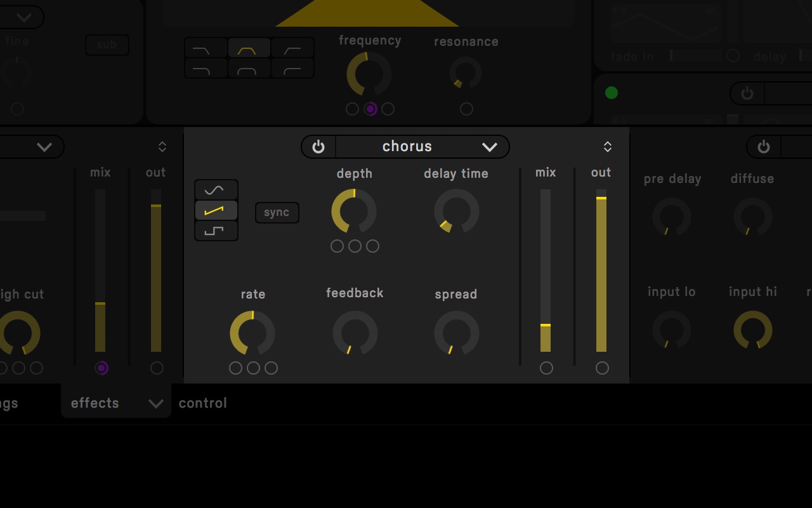Click first modulation slot under depth
The width and height of the screenshot is (812, 508).
[337, 246]
